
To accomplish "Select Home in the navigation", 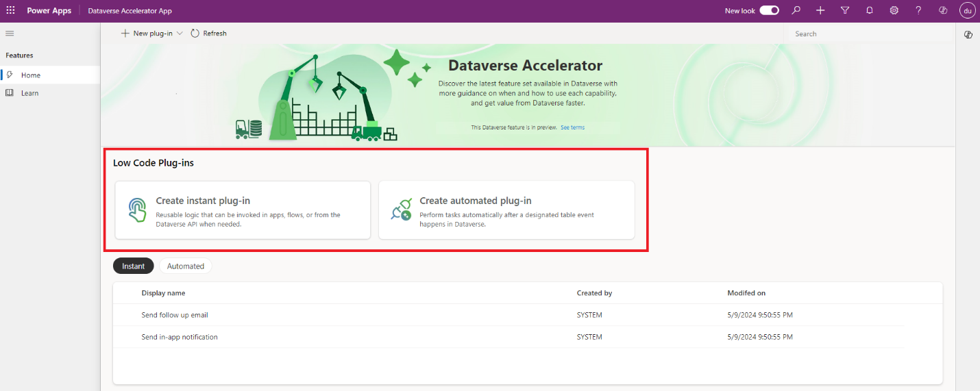I will 50,75.
